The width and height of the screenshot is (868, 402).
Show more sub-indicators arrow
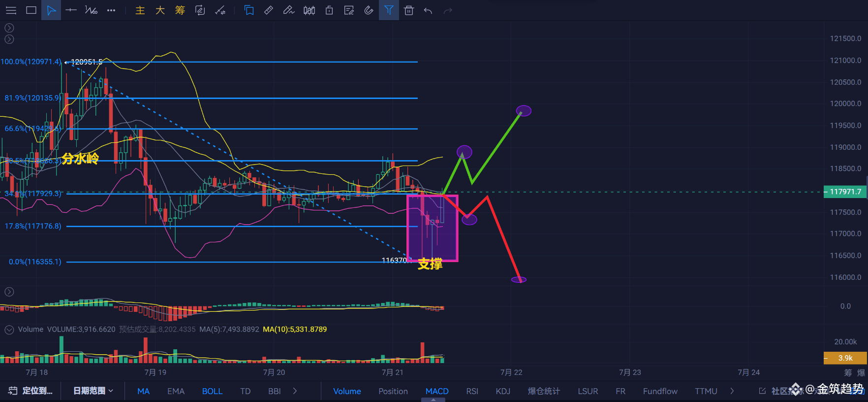coord(732,391)
